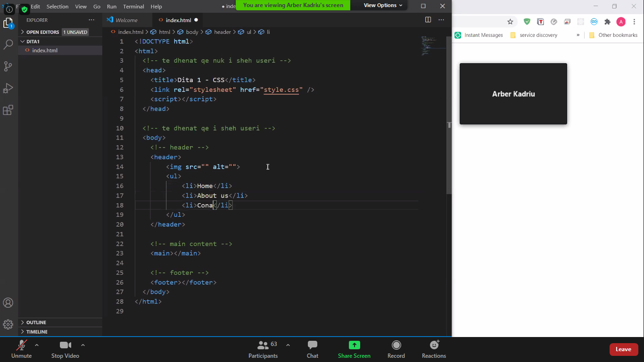
Task: Open the Source Control view
Action: [8, 66]
